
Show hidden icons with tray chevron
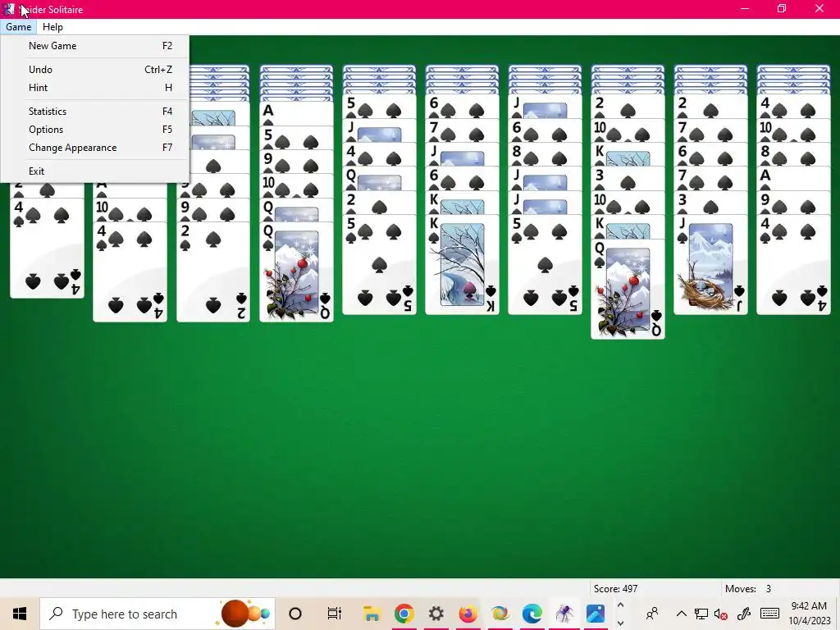tap(681, 614)
